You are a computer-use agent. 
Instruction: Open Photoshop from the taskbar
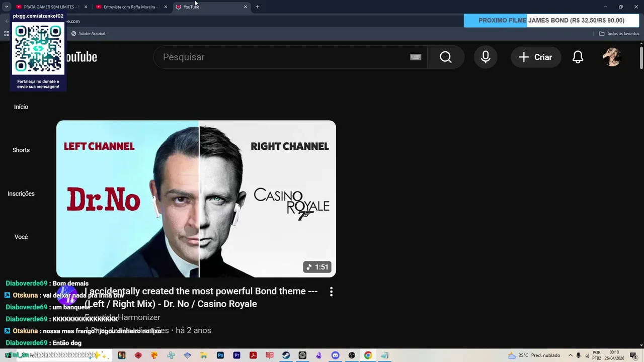[220, 355]
